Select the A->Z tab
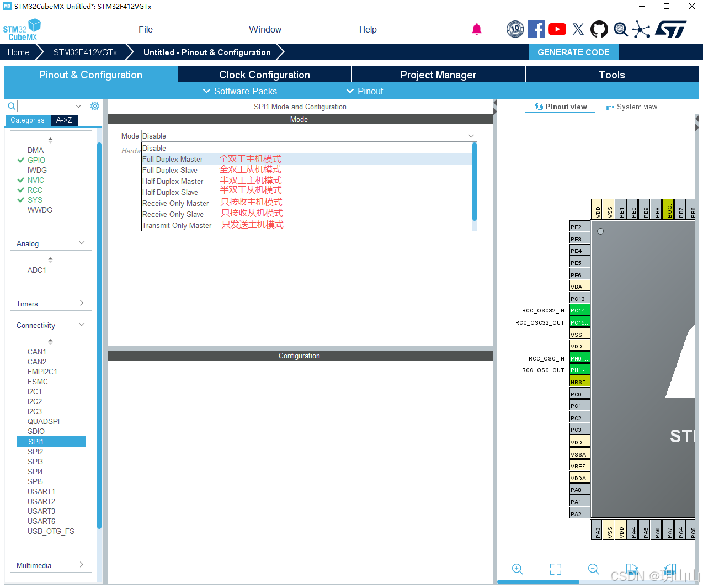703x588 pixels. click(64, 120)
